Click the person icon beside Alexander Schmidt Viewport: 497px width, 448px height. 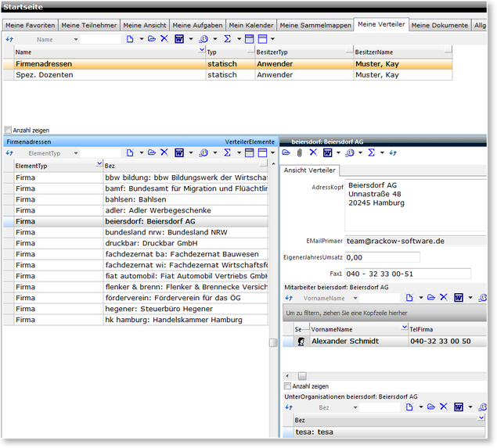(301, 342)
